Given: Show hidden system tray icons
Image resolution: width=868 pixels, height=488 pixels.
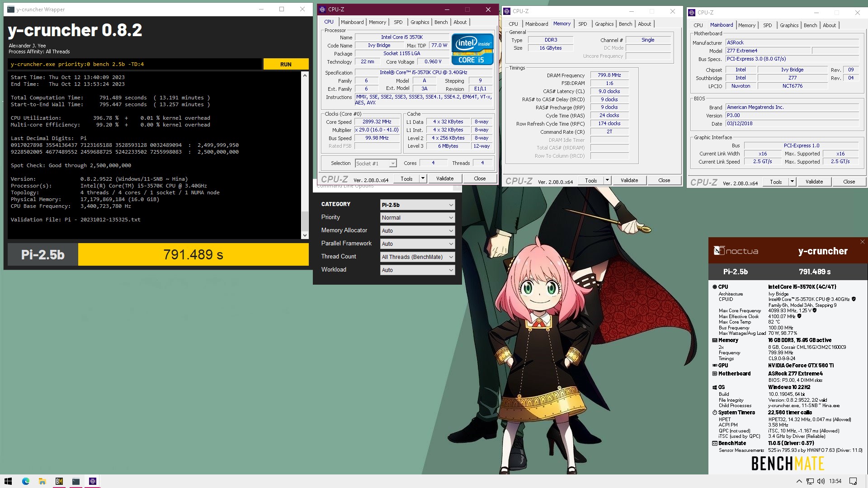Looking at the screenshot, I should pos(799,481).
